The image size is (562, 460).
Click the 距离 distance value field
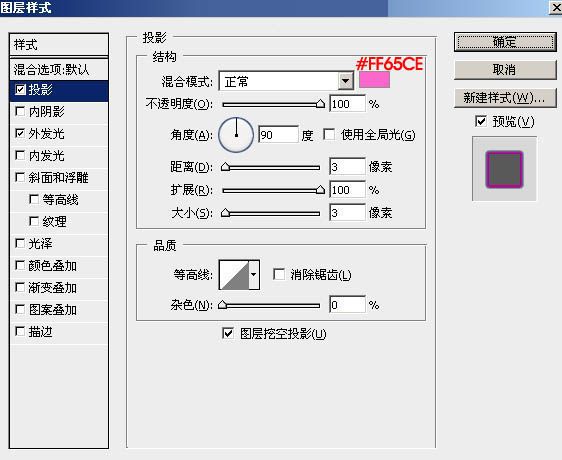(347, 167)
